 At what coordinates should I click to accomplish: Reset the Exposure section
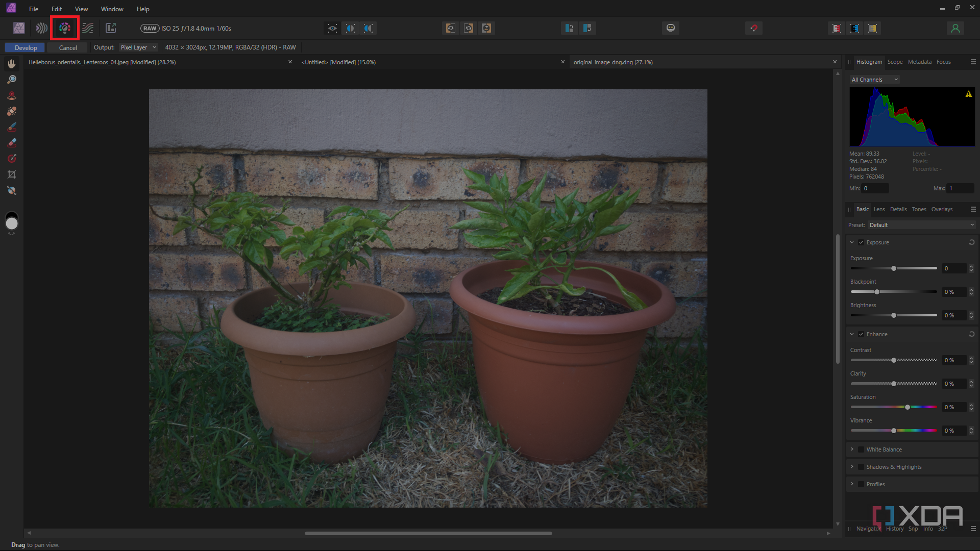(972, 242)
